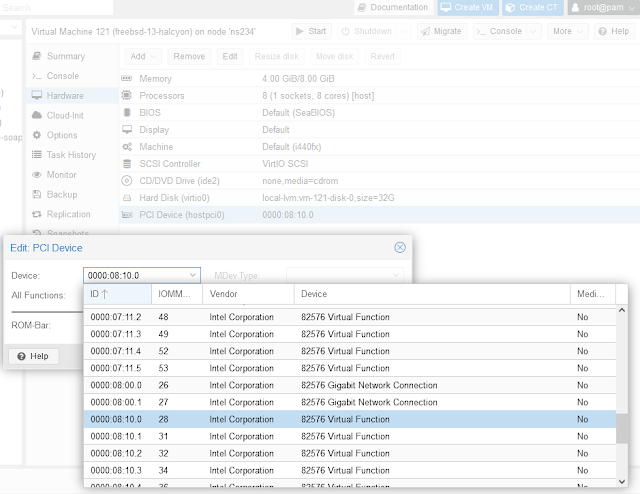
Task: Click the Options gear icon
Action: (37, 135)
